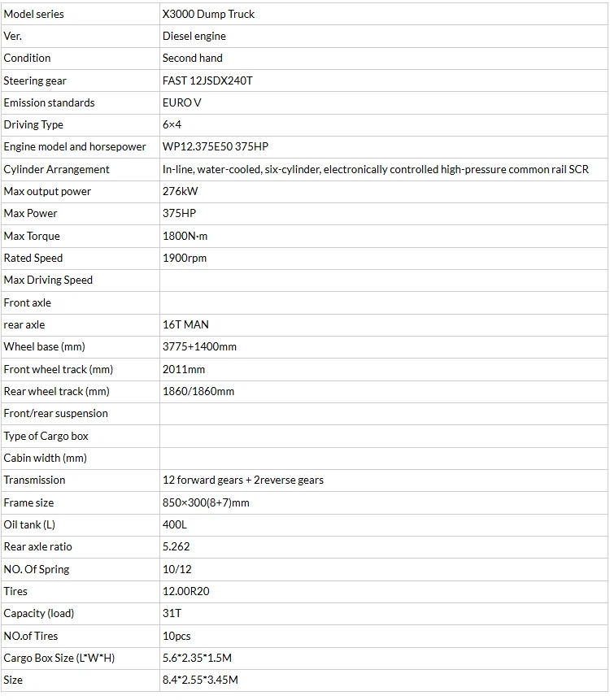Click the 16T MAN rear axle value
The height and width of the screenshot is (700, 610).
[185, 324]
